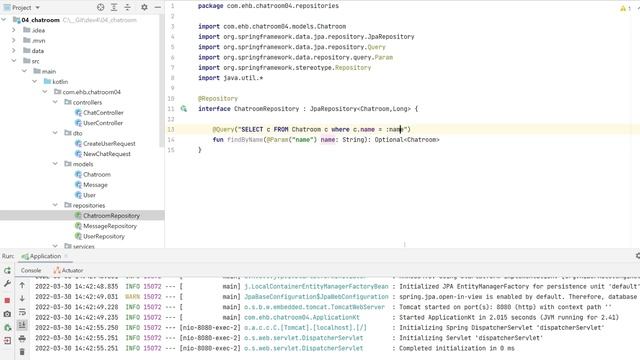Toggle scroll to end of console
The height and width of the screenshot is (360, 640).
[22, 325]
